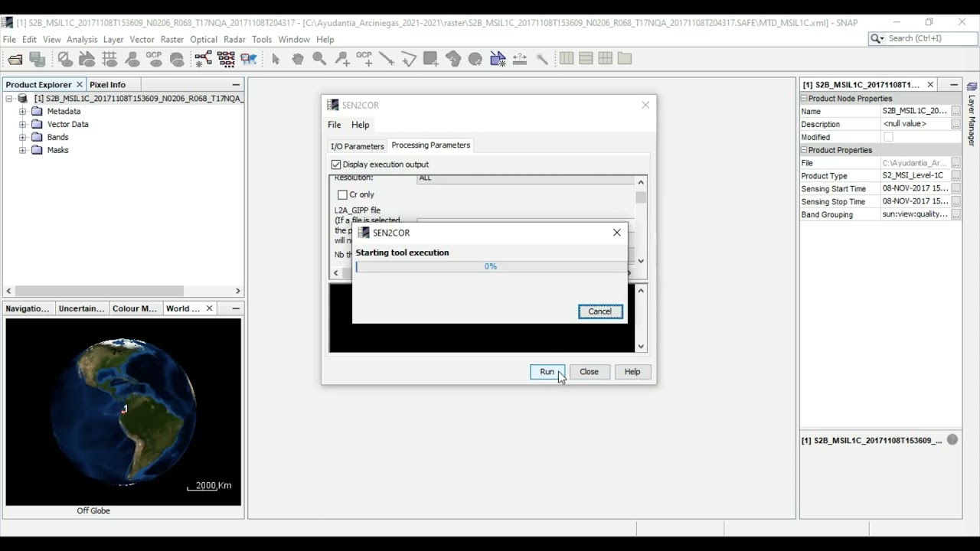
Task: Select the arrow selection tool
Action: (x=276, y=59)
